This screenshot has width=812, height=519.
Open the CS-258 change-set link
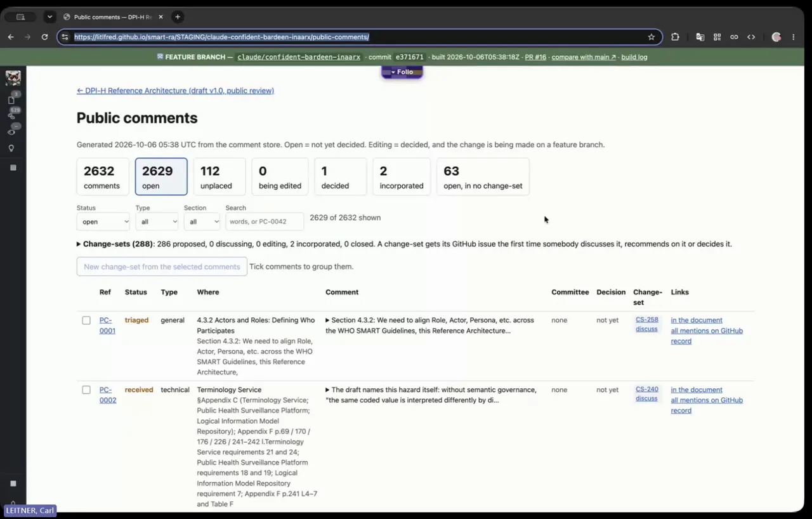(x=647, y=320)
